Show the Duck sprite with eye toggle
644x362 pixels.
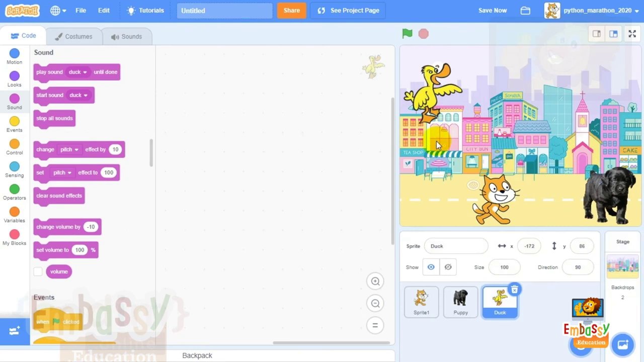click(431, 267)
